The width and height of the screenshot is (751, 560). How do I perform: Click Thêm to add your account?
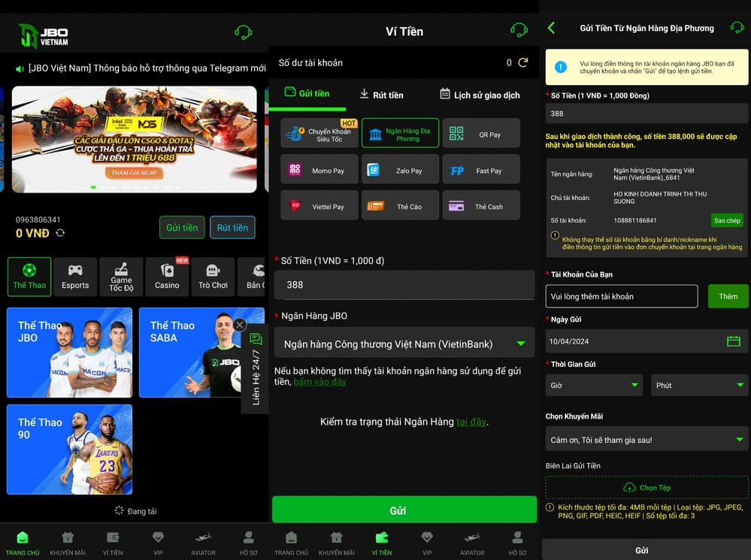point(728,296)
